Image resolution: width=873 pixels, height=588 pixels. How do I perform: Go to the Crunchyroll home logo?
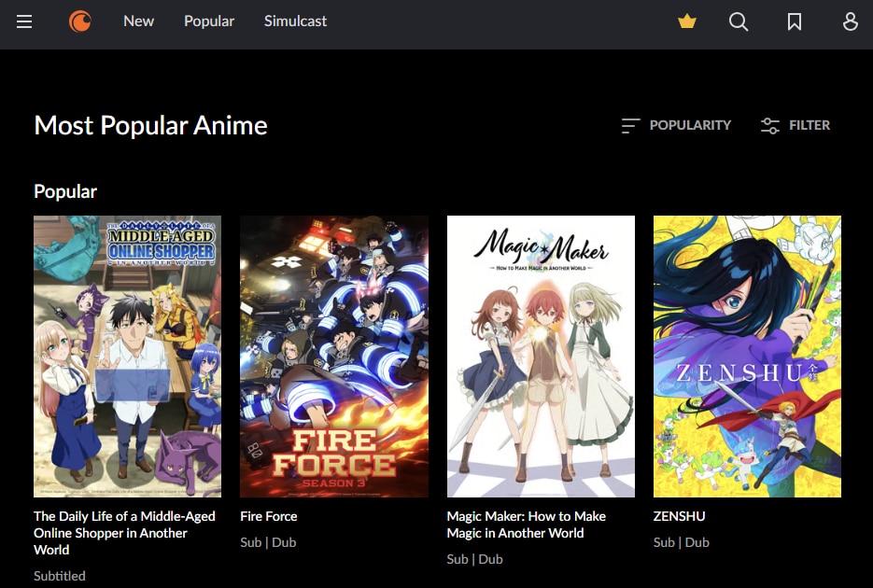coord(80,21)
